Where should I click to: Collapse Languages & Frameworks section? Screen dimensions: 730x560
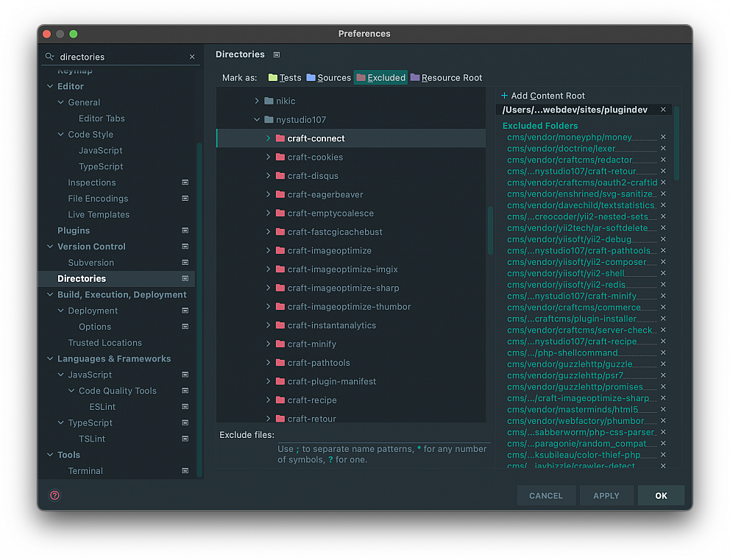tap(50, 358)
